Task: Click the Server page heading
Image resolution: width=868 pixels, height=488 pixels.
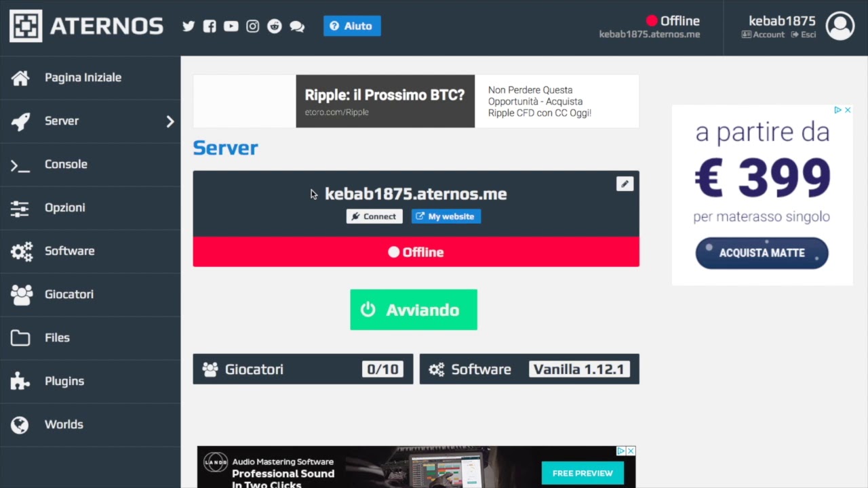Action: pos(225,148)
